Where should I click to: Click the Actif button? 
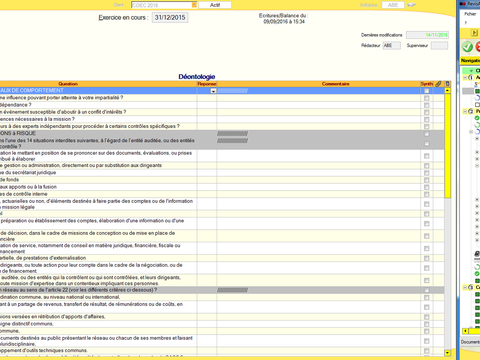coord(215,5)
